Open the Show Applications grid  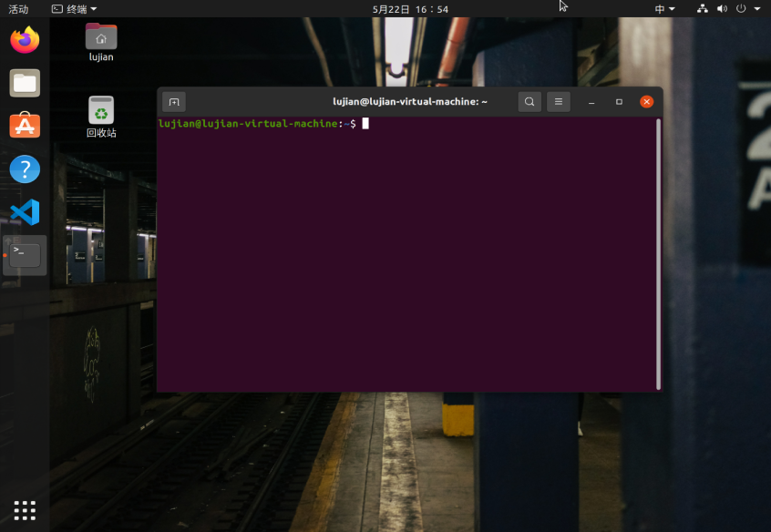tap(24, 509)
